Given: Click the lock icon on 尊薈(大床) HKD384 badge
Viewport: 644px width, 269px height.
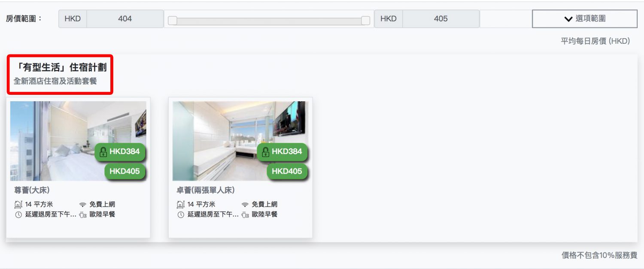Looking at the screenshot, I should point(103,151).
